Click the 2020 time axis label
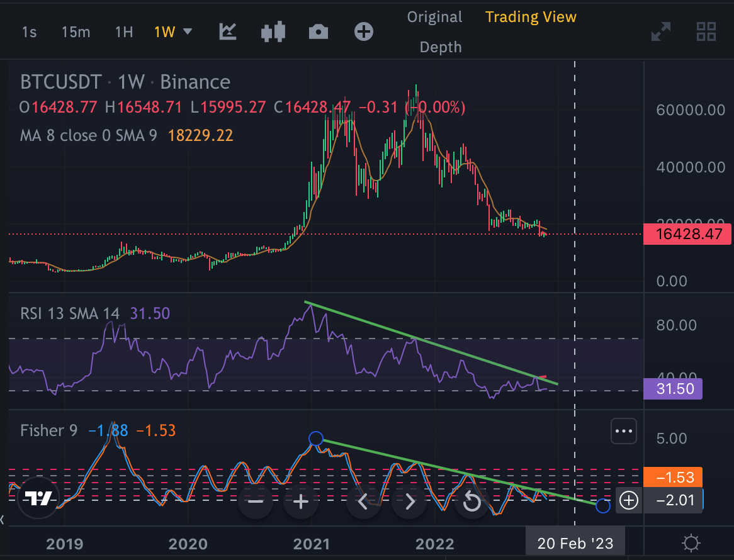Screen dimensions: 734x560 (188, 544)
